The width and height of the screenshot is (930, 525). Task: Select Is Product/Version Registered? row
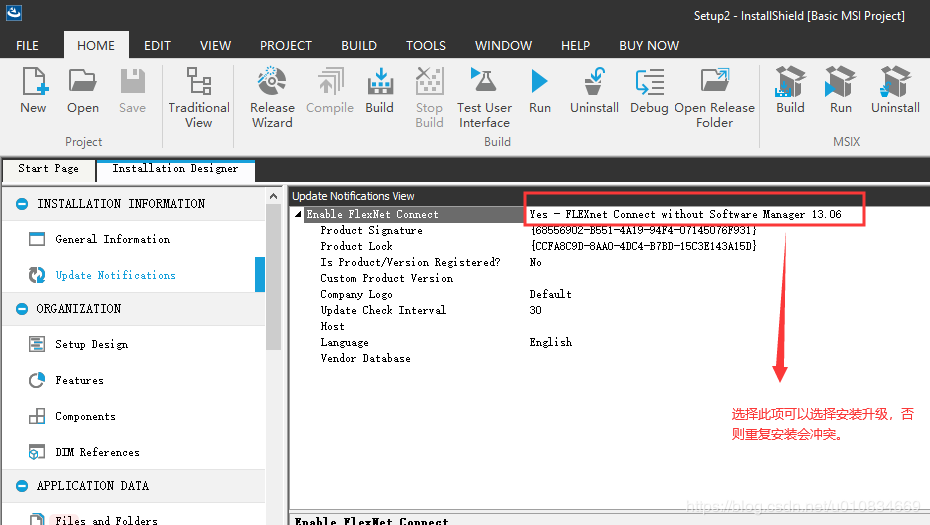(609, 262)
